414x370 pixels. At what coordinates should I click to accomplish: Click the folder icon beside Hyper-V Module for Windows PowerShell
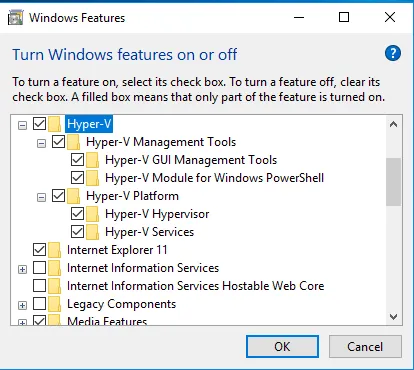click(93, 178)
